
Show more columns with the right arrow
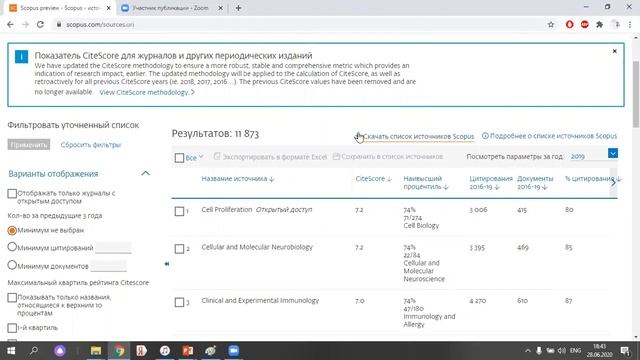pos(613,183)
